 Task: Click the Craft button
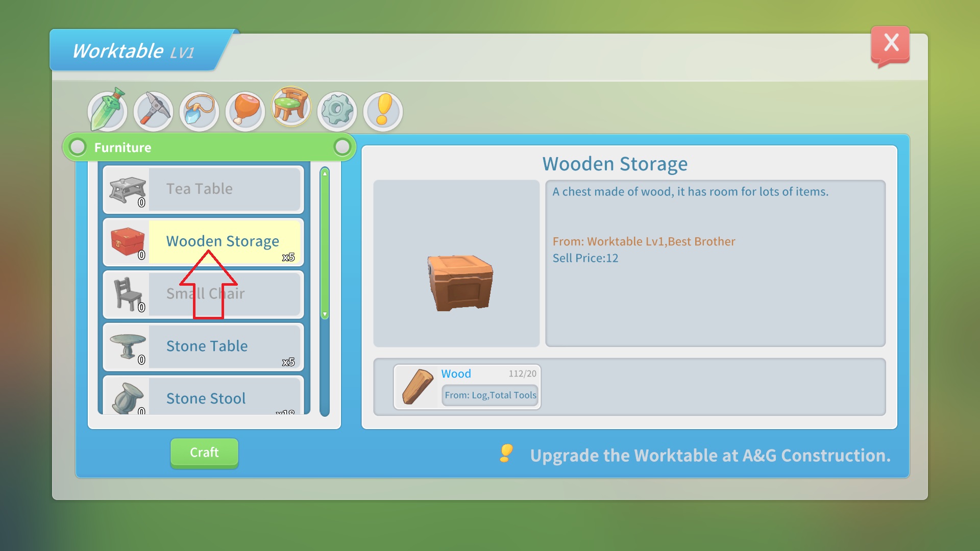click(203, 452)
